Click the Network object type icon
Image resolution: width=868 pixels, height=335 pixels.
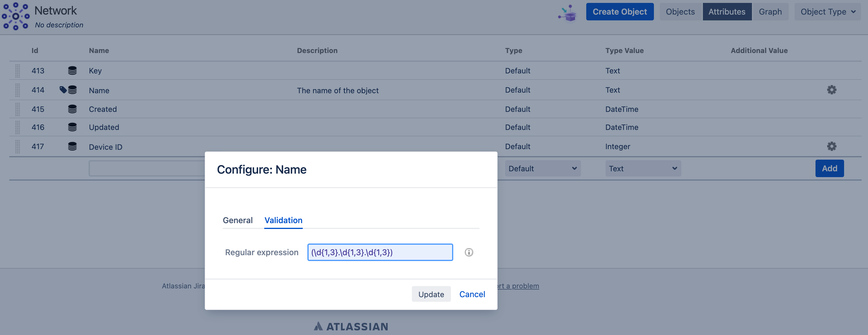[x=15, y=16]
